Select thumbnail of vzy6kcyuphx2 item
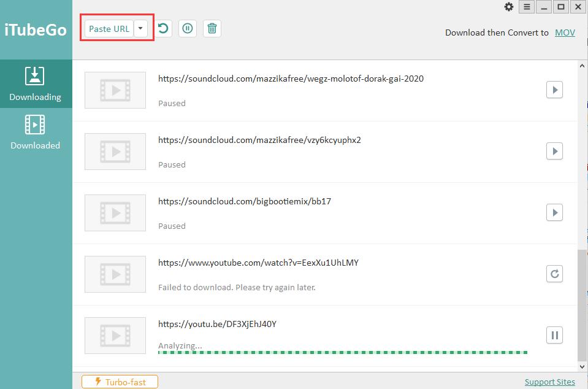The width and height of the screenshot is (588, 389). click(115, 152)
